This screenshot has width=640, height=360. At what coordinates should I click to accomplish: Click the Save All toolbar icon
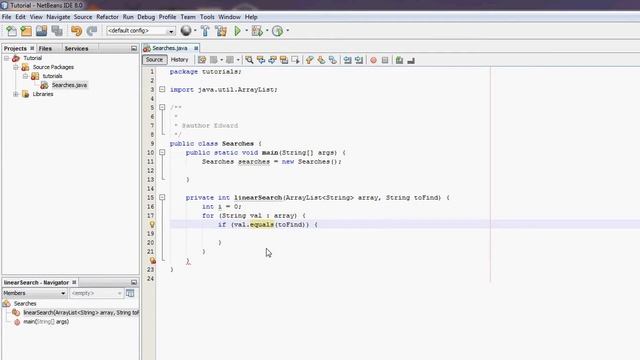coord(57,31)
